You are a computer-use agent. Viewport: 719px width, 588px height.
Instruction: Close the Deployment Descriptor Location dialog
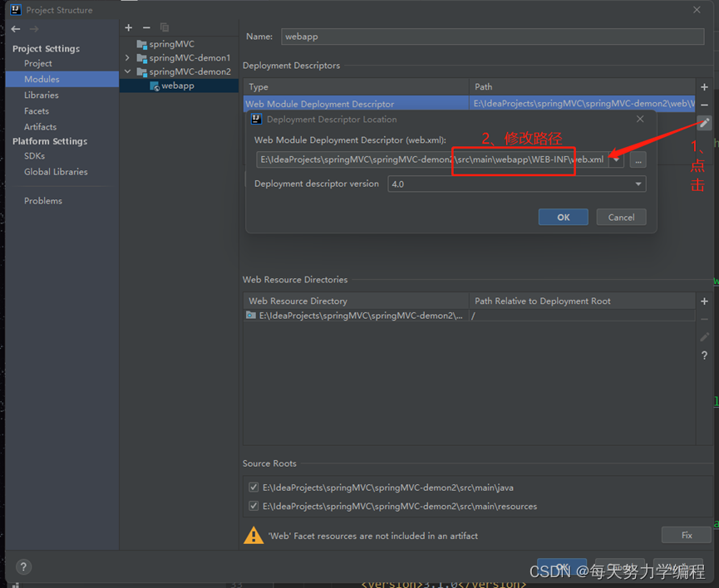[x=640, y=119]
